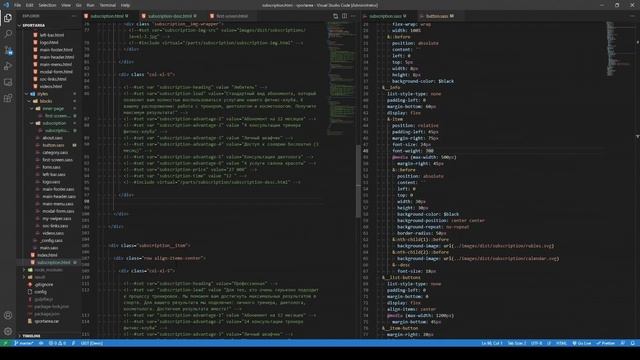Image resolution: width=640 pixels, height=360 pixels.
Task: Click the Go Live button in status bar
Action: coord(582,343)
